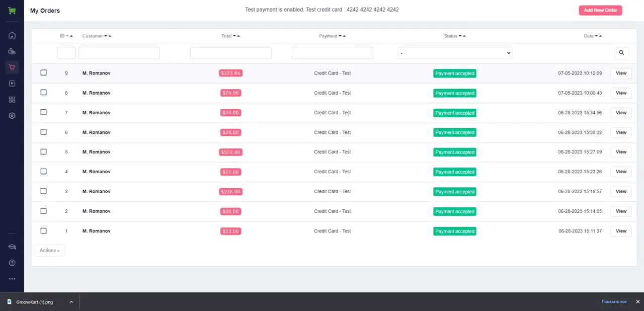Focus the Payment filter input
This screenshot has width=644, height=311.
tap(333, 53)
